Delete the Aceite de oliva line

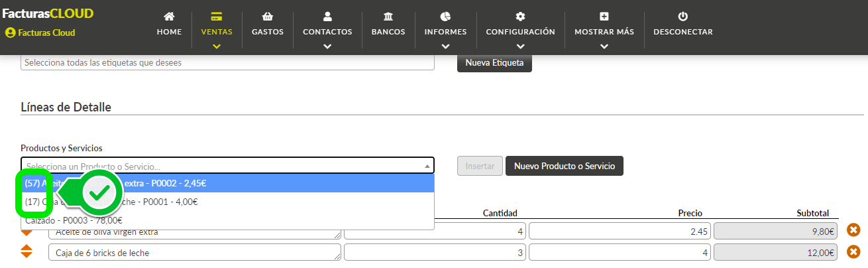click(x=854, y=230)
